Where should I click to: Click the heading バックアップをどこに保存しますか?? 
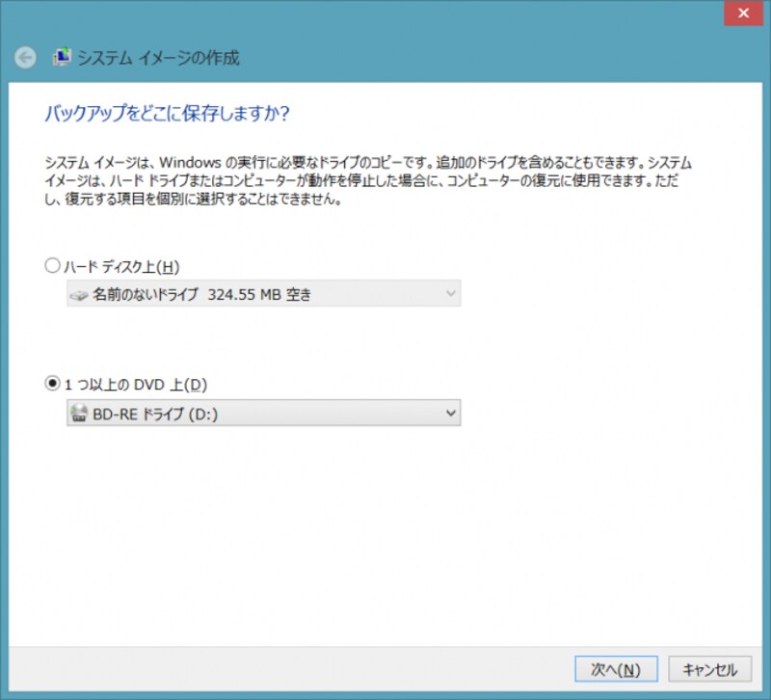tap(167, 113)
